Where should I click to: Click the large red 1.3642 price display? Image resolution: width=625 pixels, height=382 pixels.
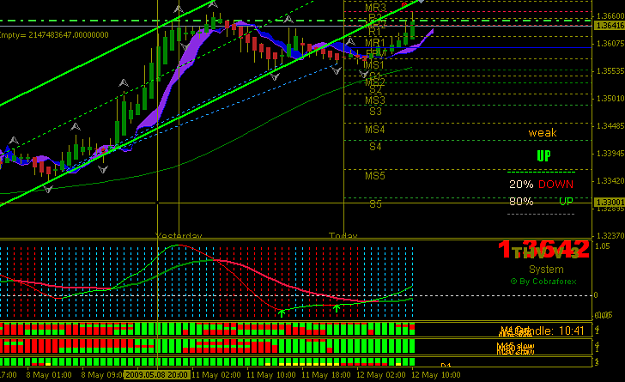point(544,249)
